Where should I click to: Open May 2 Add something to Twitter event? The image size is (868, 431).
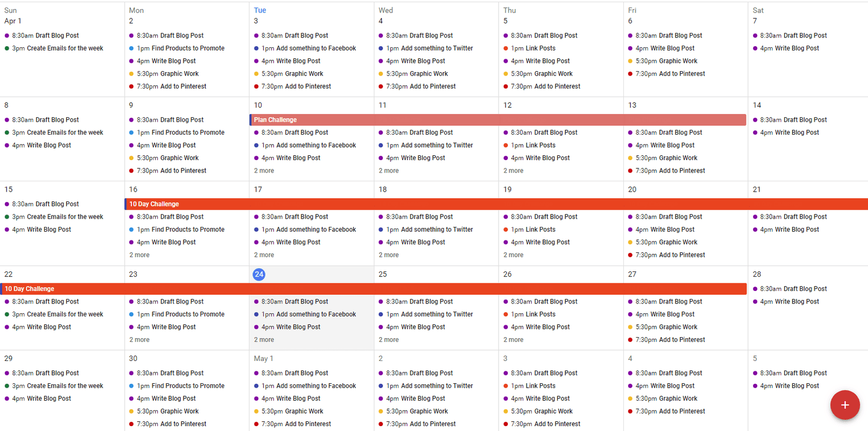click(x=426, y=386)
